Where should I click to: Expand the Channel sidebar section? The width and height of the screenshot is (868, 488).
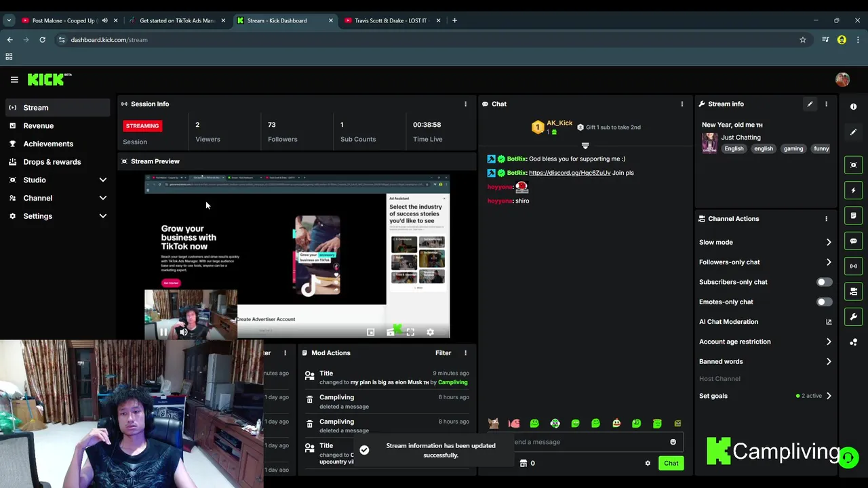click(58, 198)
